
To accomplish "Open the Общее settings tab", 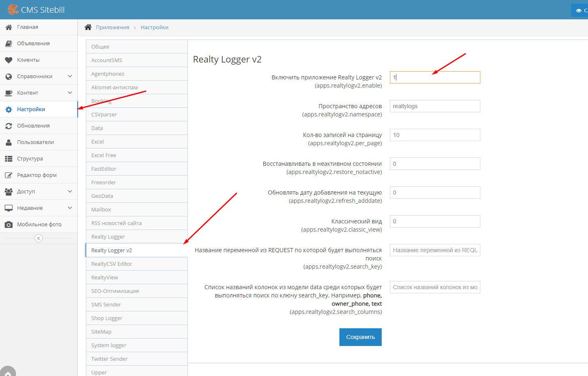I will click(137, 46).
